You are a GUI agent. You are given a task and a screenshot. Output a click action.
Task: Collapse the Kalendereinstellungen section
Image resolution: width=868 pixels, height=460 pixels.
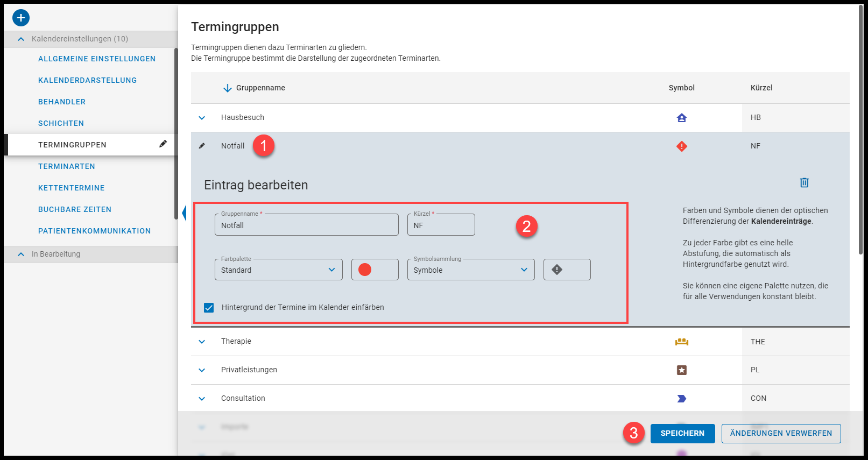click(21, 39)
